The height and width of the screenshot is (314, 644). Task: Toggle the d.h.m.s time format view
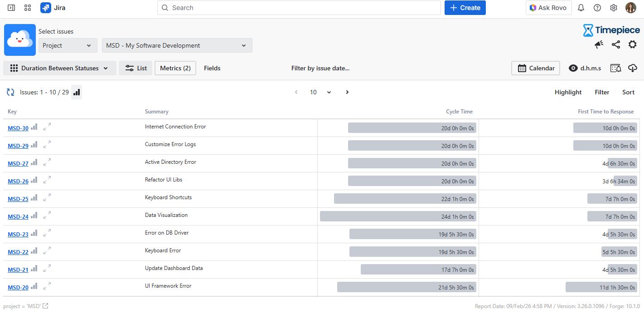tap(585, 68)
